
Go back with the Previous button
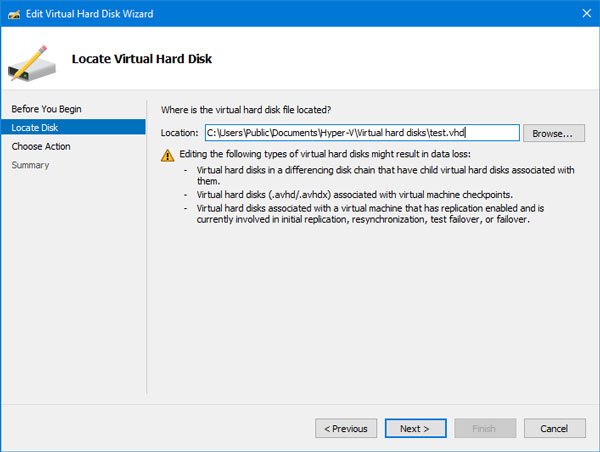click(x=346, y=428)
